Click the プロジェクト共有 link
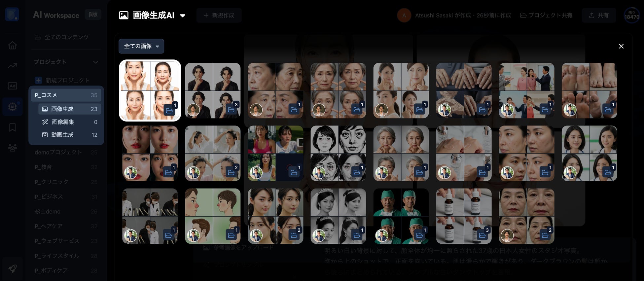This screenshot has height=281, width=644. [x=546, y=15]
